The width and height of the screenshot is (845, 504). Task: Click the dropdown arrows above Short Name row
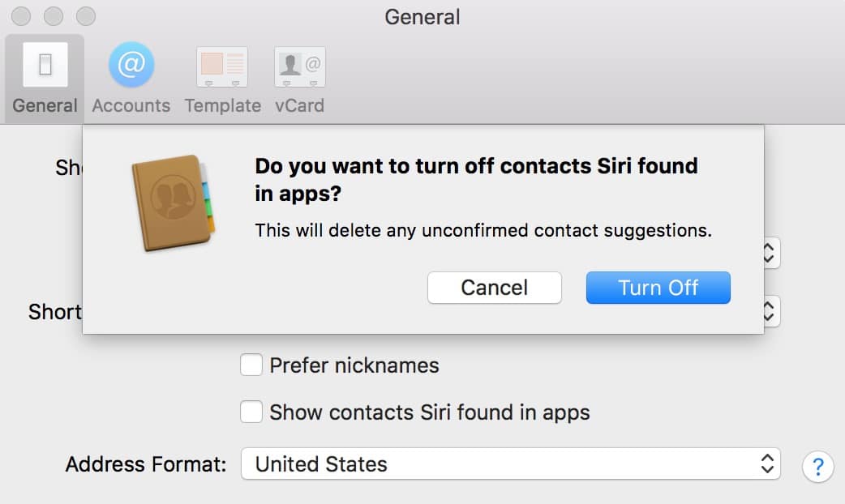(x=770, y=254)
